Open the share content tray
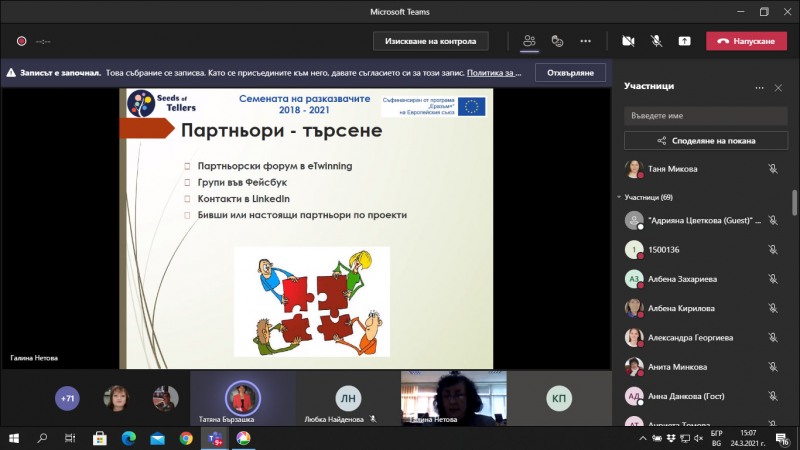Screen dimensions: 800x450 click(x=684, y=41)
